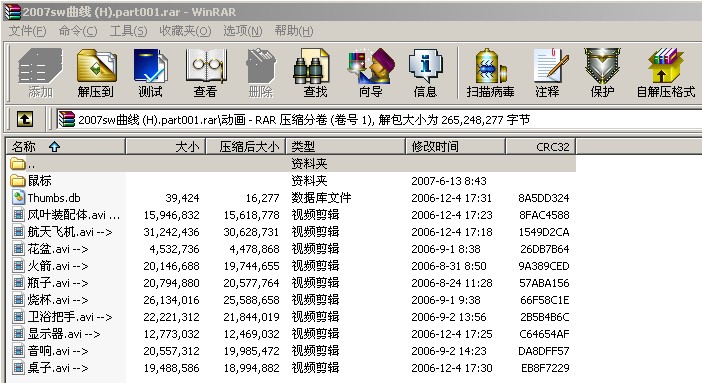Click the video icon of 烧杯.avi
This screenshot has width=702, height=383.
point(18,300)
